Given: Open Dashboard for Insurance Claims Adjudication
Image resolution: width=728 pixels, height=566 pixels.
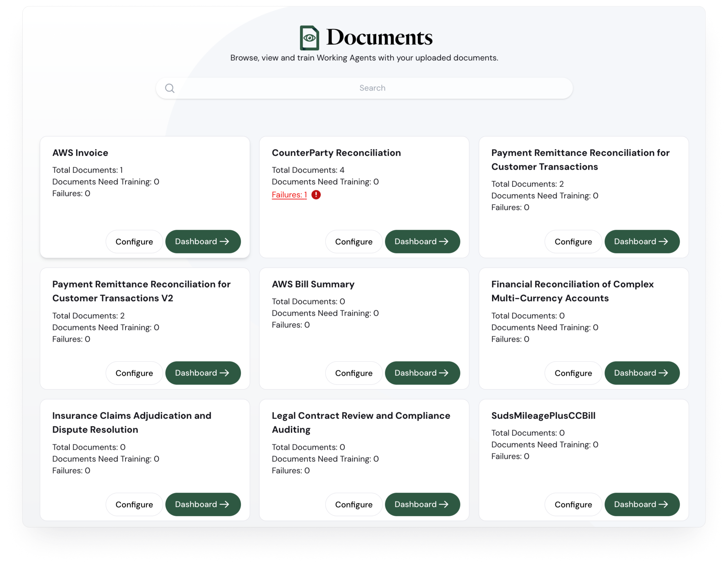Looking at the screenshot, I should [203, 504].
